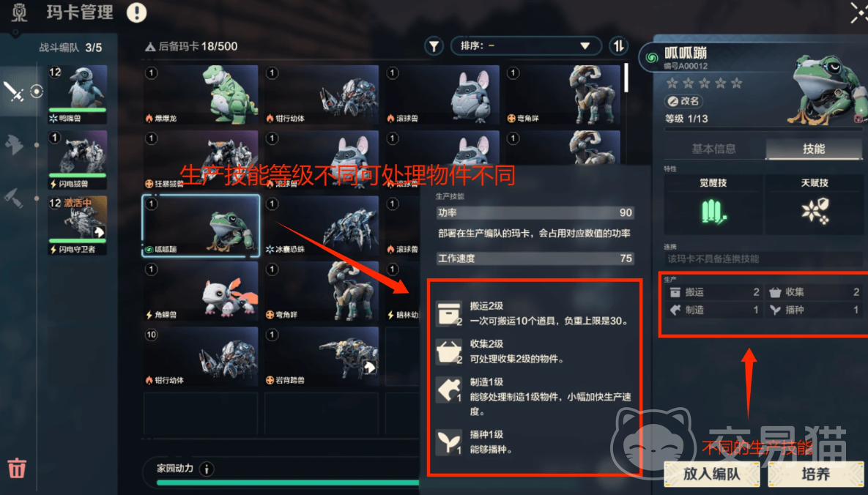Open the 天赋技 skill icon
The height and width of the screenshot is (495, 868).
coord(815,211)
